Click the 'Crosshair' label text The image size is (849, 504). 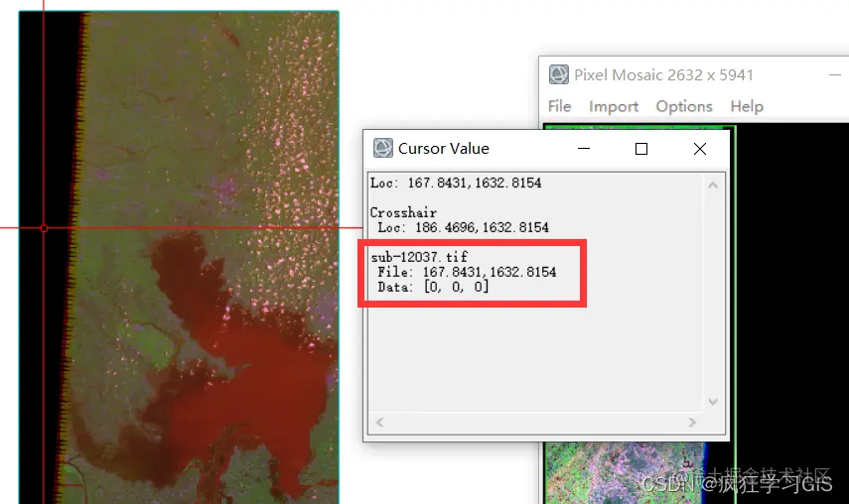click(x=403, y=212)
